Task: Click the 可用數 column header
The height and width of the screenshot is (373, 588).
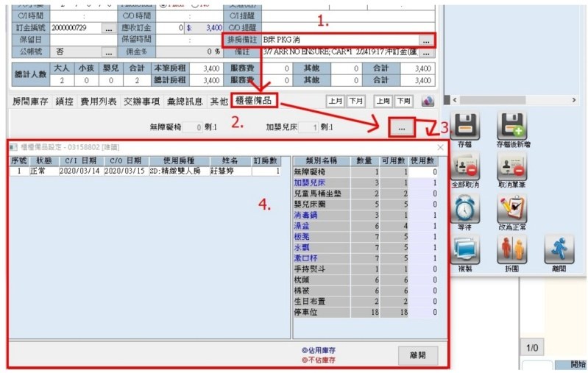Action: (394, 161)
